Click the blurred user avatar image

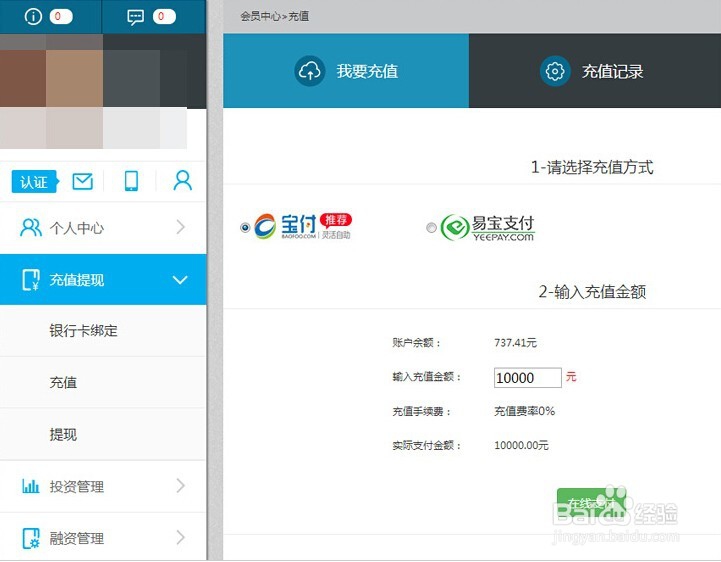pyautogui.click(x=93, y=91)
